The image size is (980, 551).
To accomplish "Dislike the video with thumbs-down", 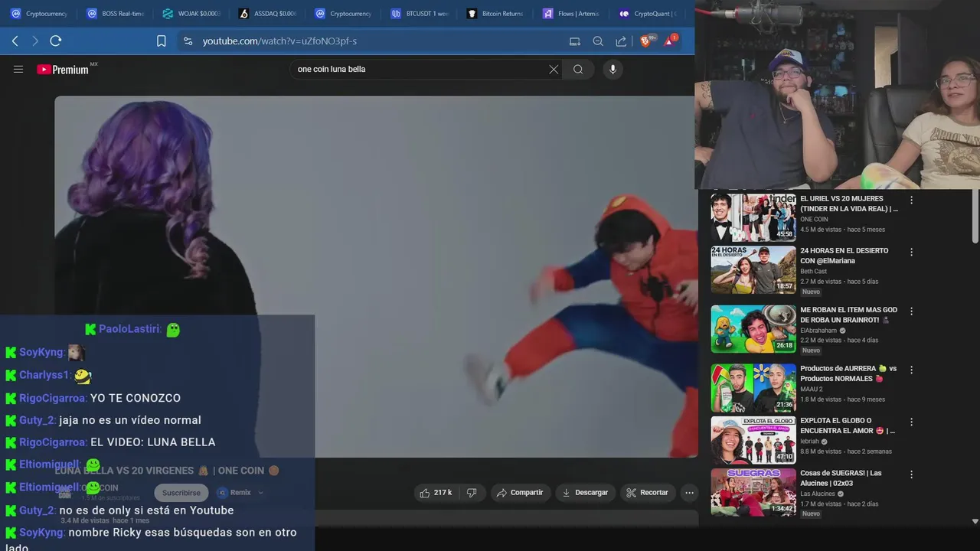I will 472,493.
